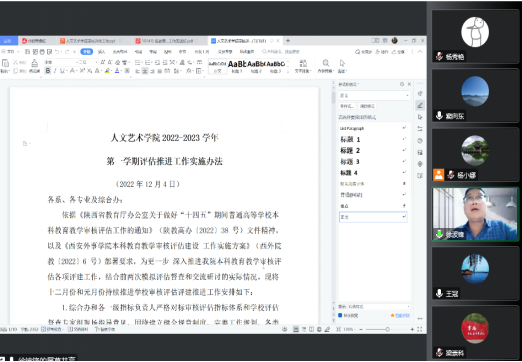Click the document vertical scrollbar

click(333, 98)
